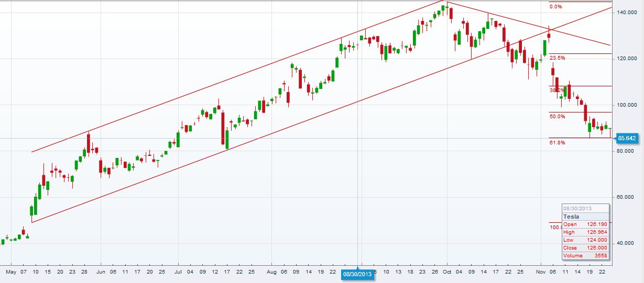
Task: Click the Oct label on the date axis
Action: point(447,272)
